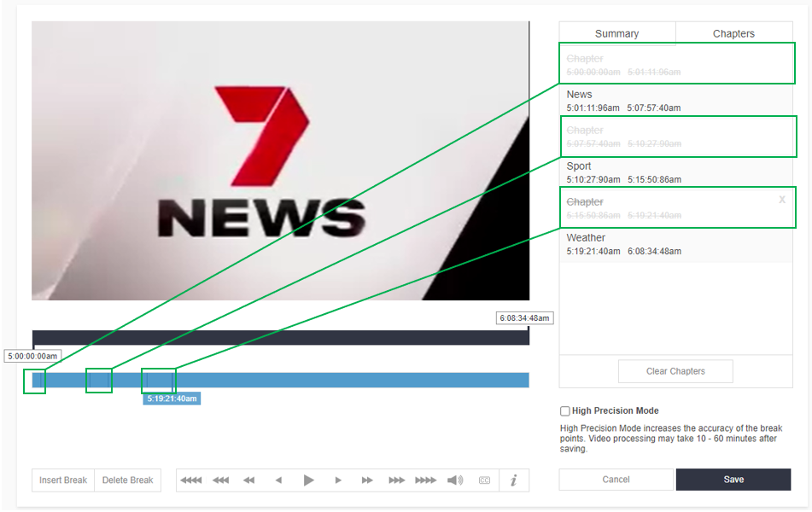Screen dimensions: 812x512
Task: Click the Delete Break button
Action: (127, 480)
